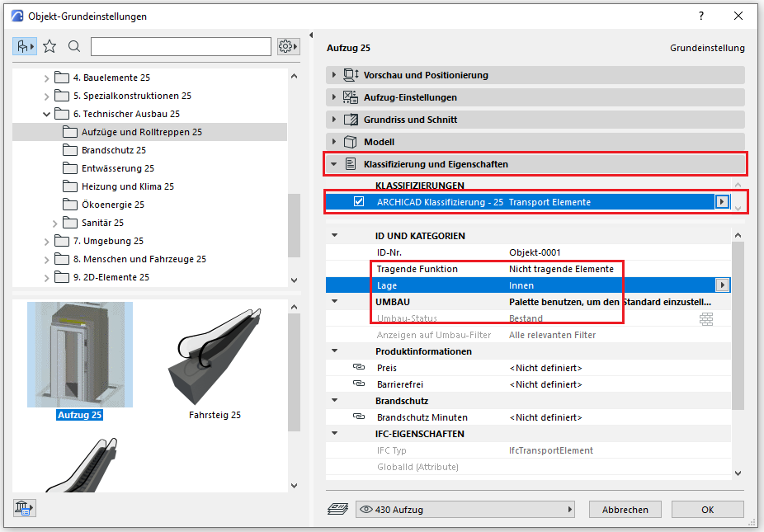This screenshot has height=532, width=764.
Task: Click into the library search text field
Action: [181, 46]
